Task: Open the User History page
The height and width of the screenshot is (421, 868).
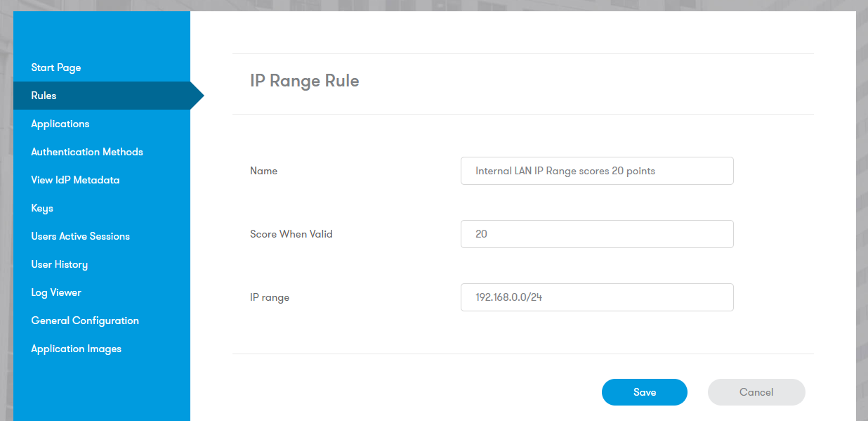Action: [59, 264]
